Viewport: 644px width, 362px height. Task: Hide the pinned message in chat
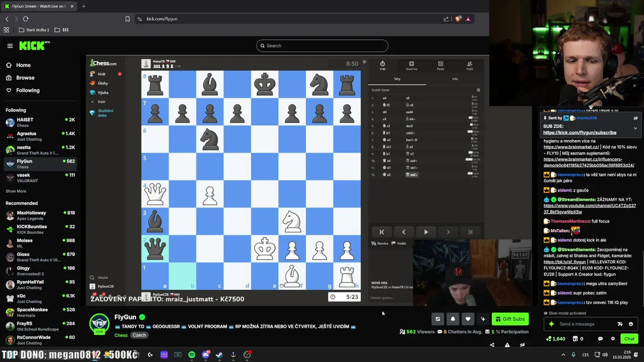635,118
